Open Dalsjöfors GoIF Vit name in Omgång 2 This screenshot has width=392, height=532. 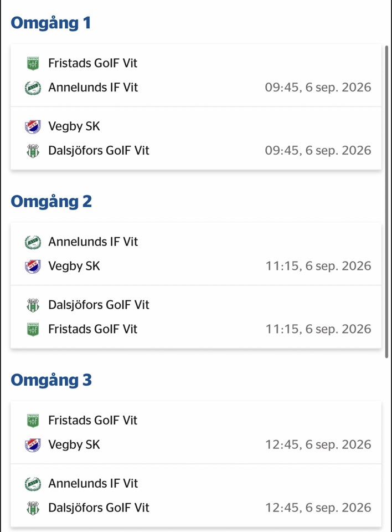point(99,305)
